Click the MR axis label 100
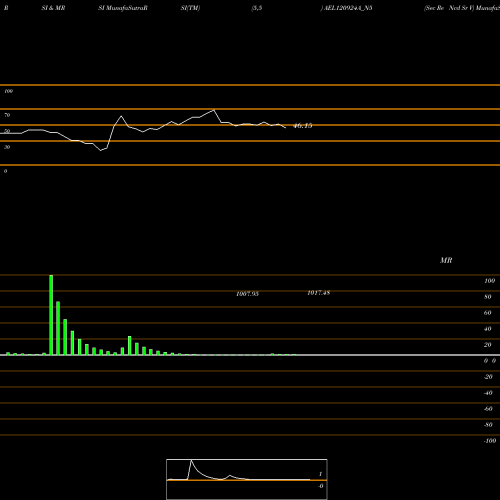Viewport: 500px width, 500px height. [489, 281]
